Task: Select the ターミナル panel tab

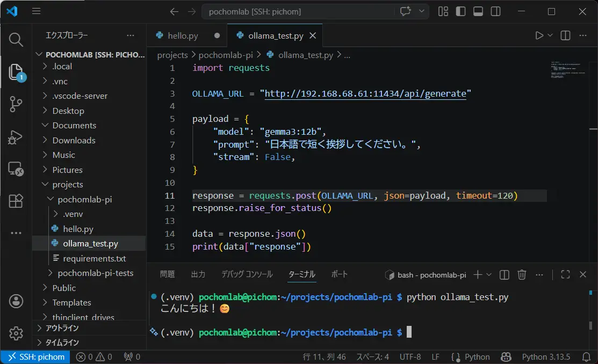Action: 301,274
